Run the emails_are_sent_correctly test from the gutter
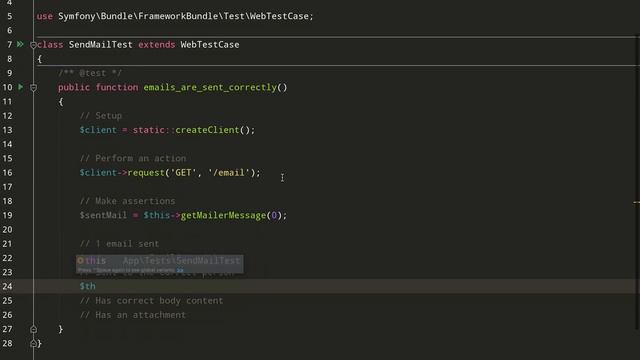This screenshot has width=640, height=360. tap(20, 87)
